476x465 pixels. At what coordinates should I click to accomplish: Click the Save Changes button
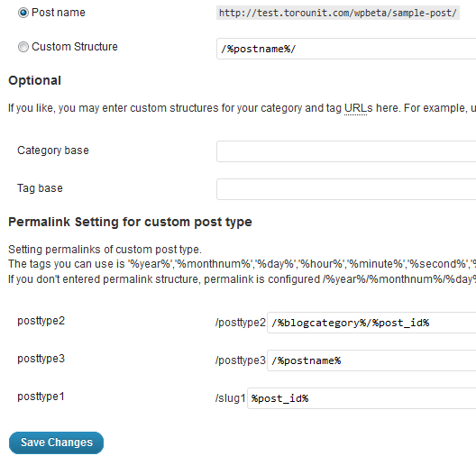pyautogui.click(x=57, y=442)
